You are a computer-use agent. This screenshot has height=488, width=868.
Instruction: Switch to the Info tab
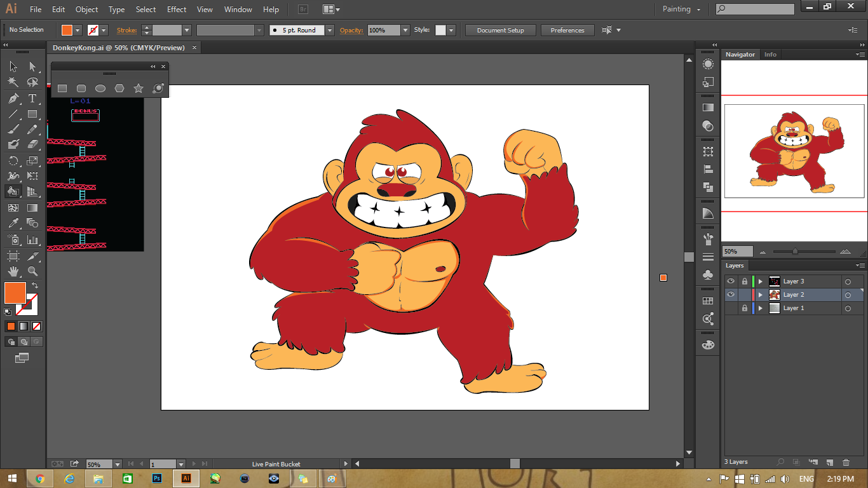(770, 55)
